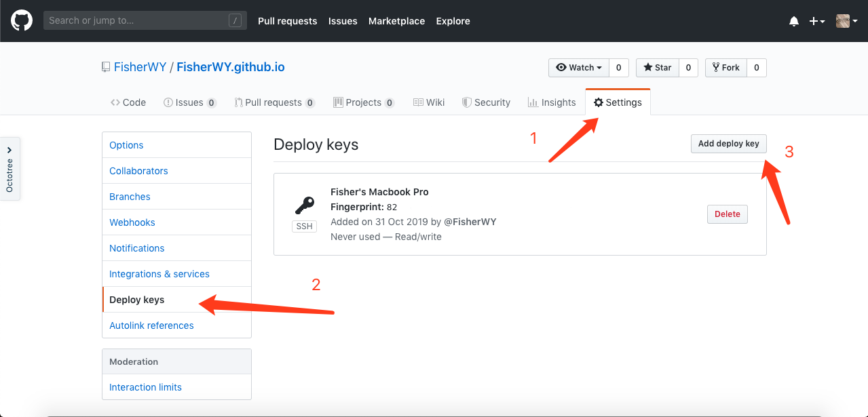Star the FisherWY.github.io repository
Screen dimensions: 868x417
click(658, 68)
